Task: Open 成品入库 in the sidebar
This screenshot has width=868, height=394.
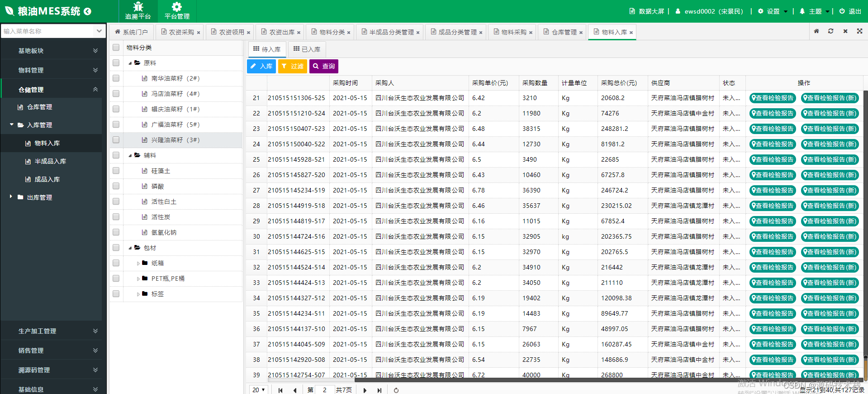Action: (47, 179)
